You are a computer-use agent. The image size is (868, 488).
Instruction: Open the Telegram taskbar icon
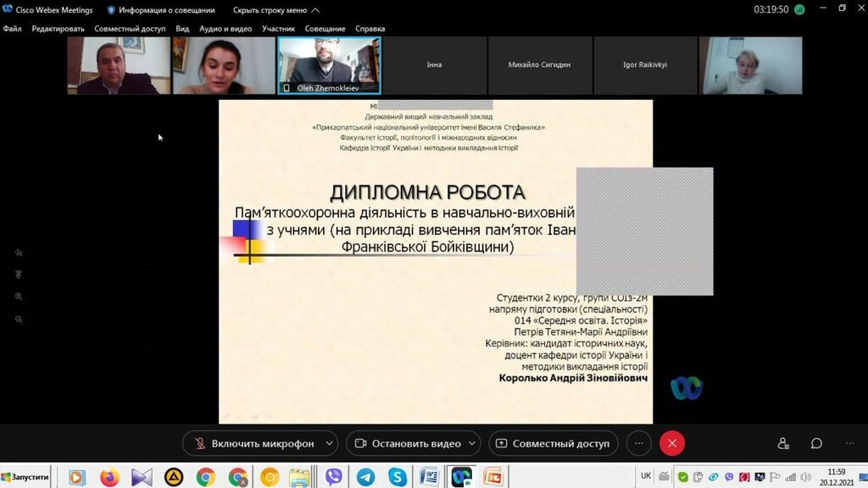365,477
